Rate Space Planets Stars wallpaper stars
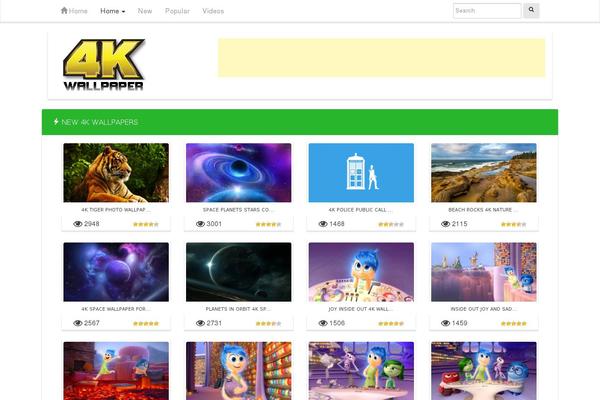The width and height of the screenshot is (600, 400). pyautogui.click(x=268, y=224)
